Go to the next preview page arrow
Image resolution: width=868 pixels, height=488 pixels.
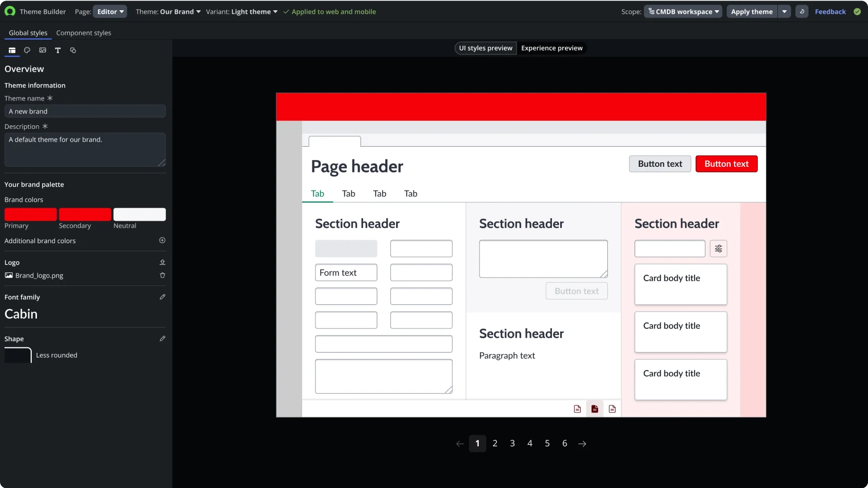point(582,444)
